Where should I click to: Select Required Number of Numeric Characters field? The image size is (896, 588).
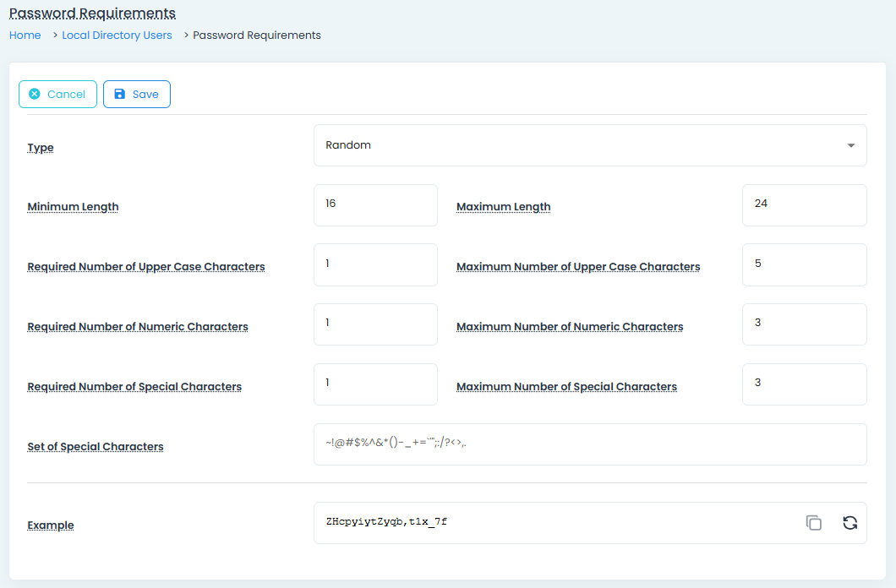(375, 324)
